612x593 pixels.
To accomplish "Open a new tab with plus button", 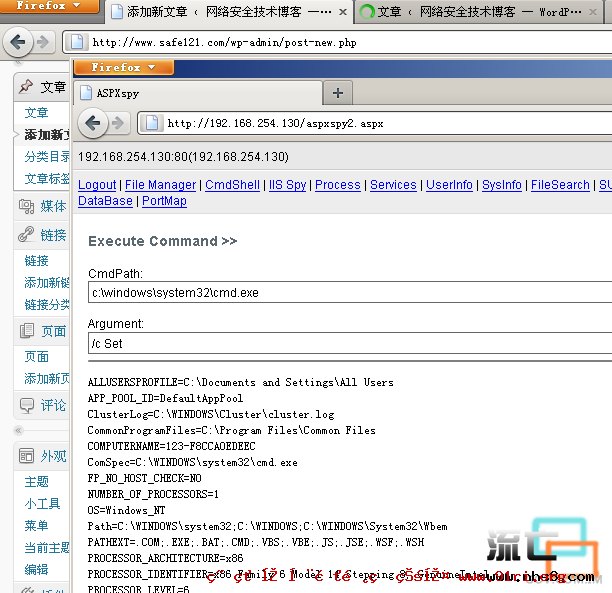I will pyautogui.click(x=338, y=93).
